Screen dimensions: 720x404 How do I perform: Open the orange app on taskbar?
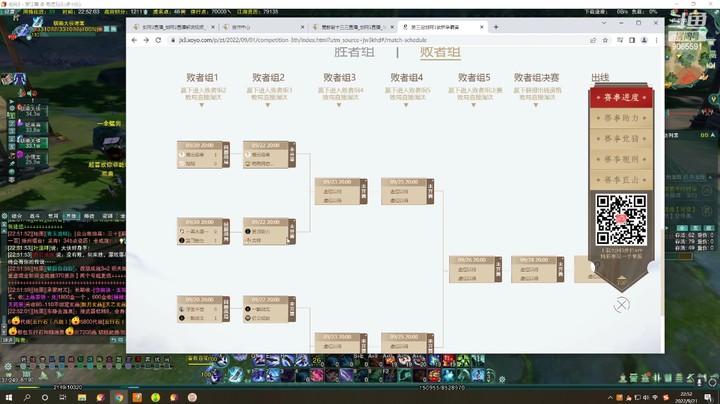(x=137, y=397)
